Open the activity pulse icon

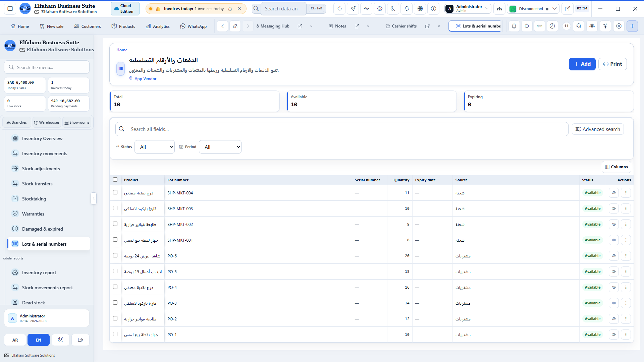(x=366, y=9)
